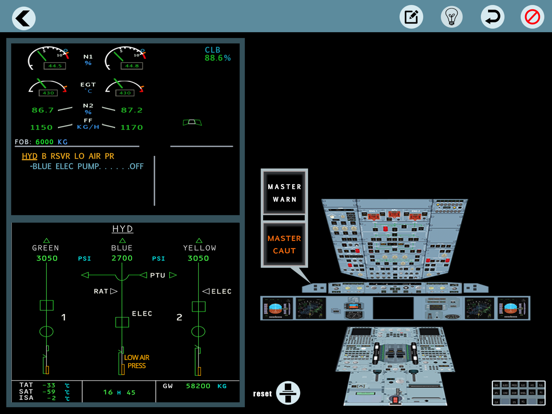Viewport: 552px width, 414px height.
Task: Undo last action with return arrow icon
Action: point(492,17)
